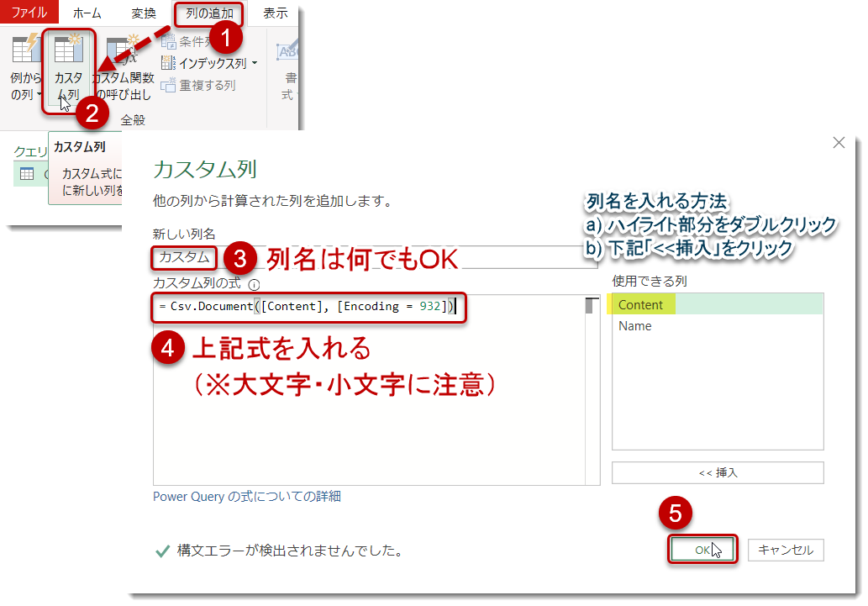
Task: Select the query table icon in クエリ pane
Action: coord(27,174)
